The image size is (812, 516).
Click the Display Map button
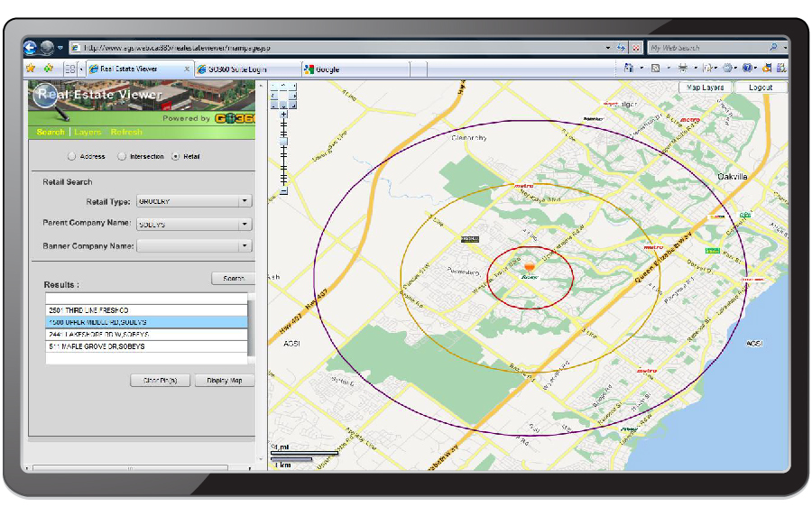[x=225, y=381]
